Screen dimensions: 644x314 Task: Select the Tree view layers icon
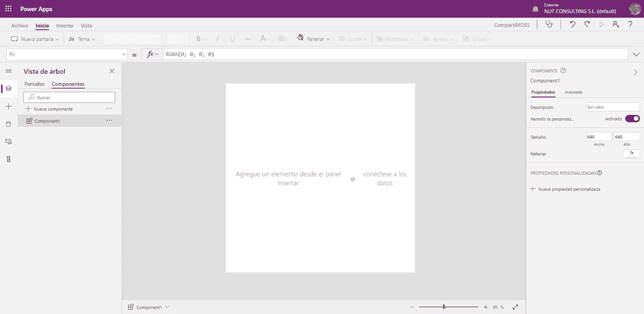point(9,89)
